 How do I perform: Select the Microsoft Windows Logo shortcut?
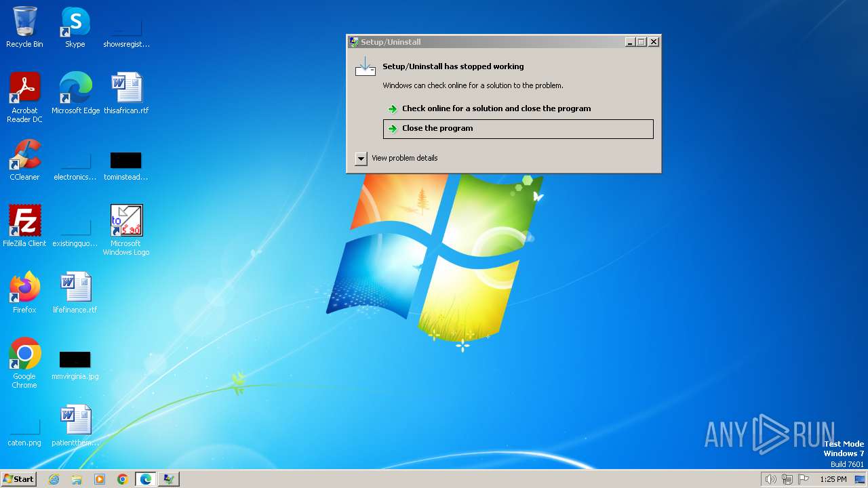pyautogui.click(x=126, y=230)
